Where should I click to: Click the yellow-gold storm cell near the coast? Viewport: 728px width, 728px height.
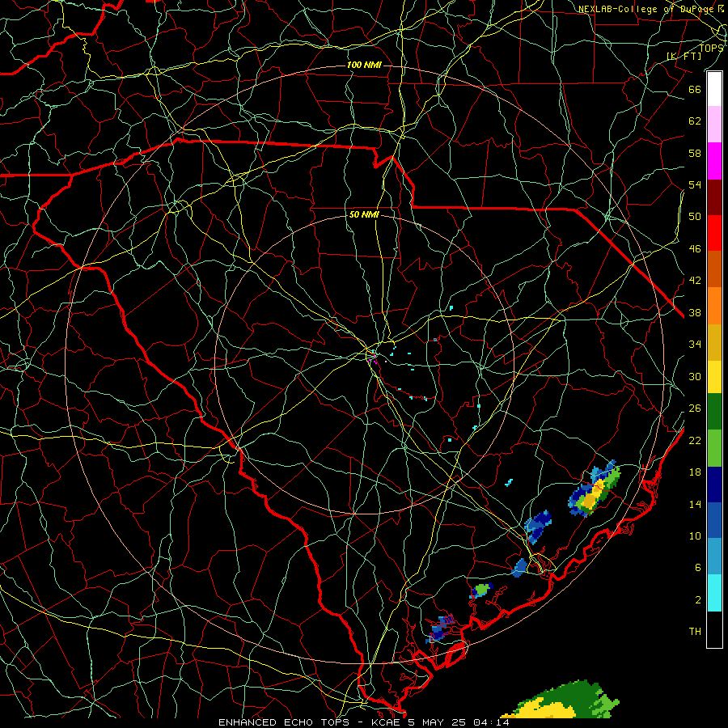(x=595, y=490)
